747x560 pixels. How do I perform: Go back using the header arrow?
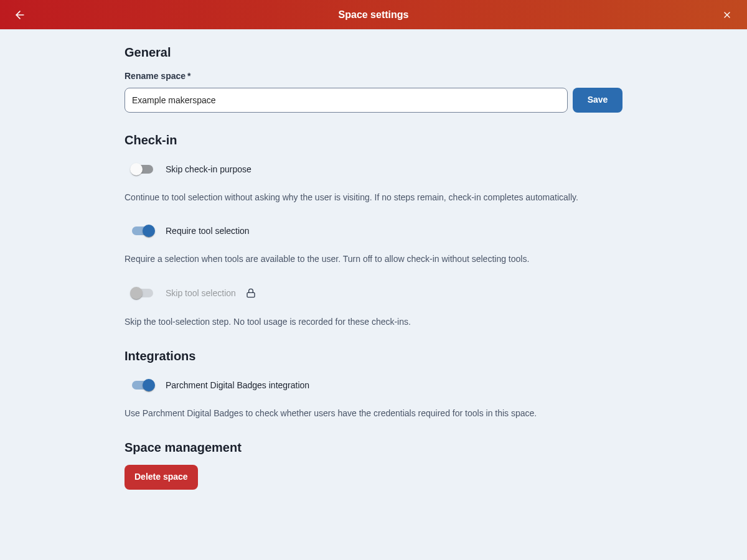click(20, 15)
